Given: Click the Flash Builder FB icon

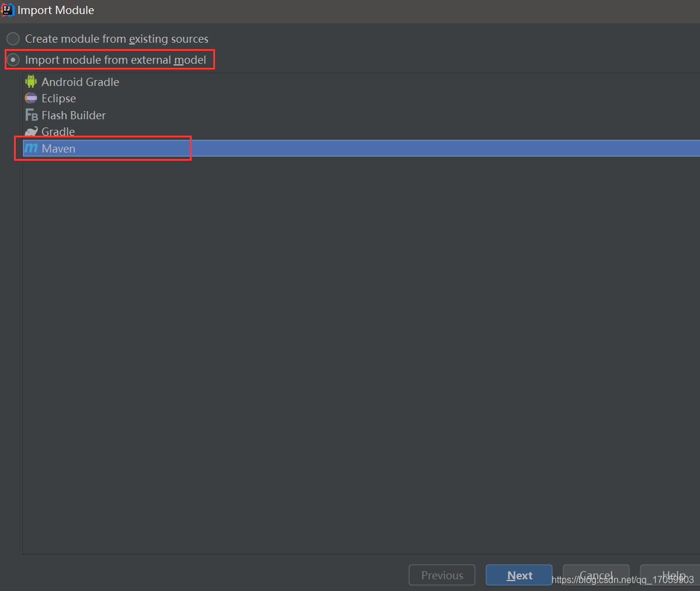Looking at the screenshot, I should tap(31, 115).
